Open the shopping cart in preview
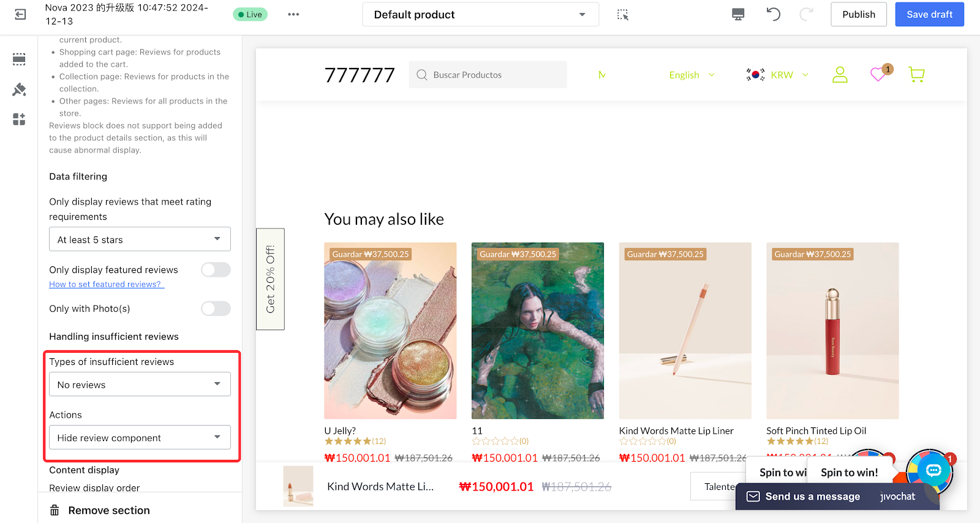Image resolution: width=980 pixels, height=523 pixels. point(916,75)
